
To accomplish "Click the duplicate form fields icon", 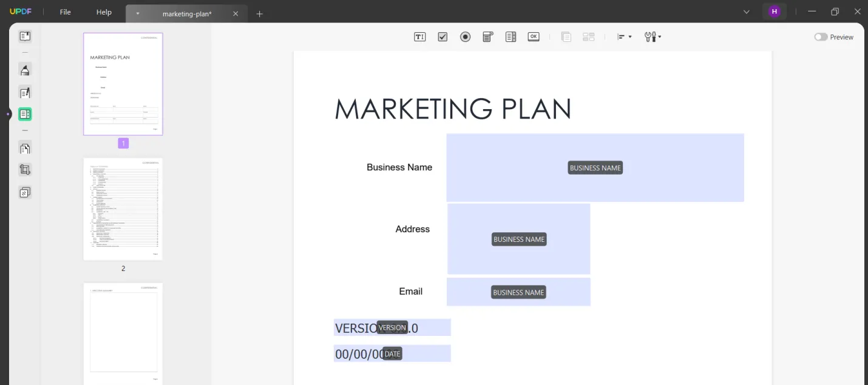I will pos(566,37).
